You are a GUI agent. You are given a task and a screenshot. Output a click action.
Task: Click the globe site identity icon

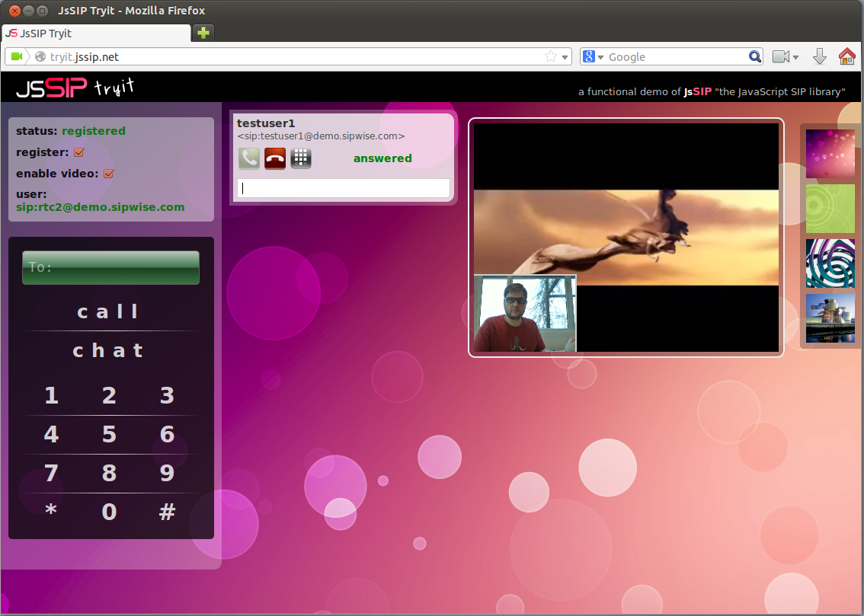coord(40,56)
